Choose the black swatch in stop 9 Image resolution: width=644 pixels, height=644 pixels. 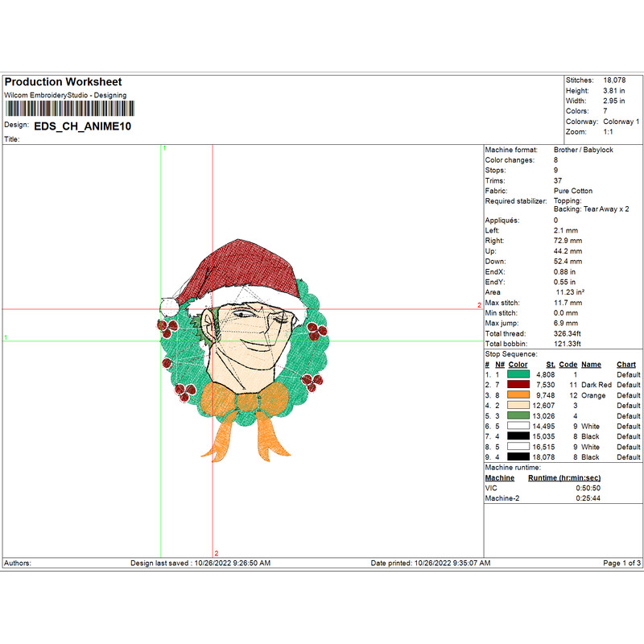[519, 457]
